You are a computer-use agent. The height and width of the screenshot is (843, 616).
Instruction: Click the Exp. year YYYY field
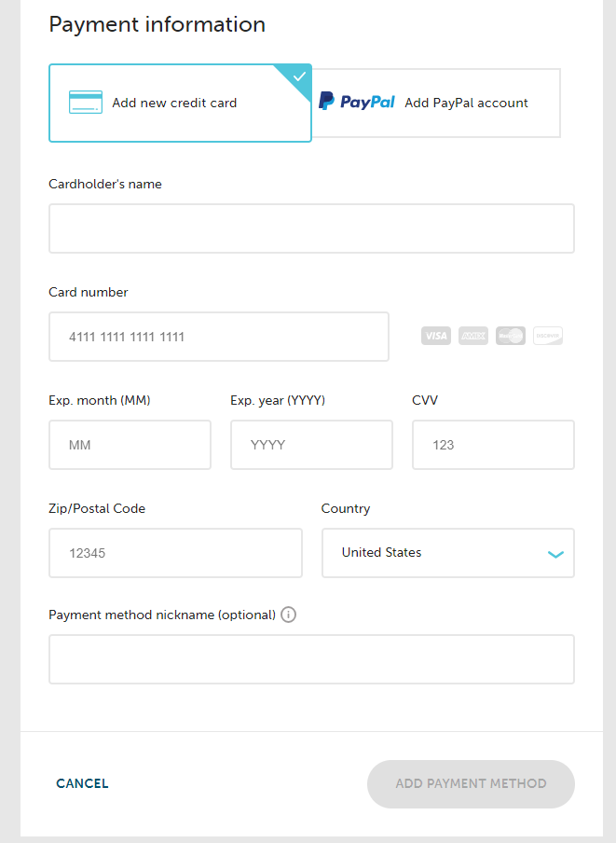click(x=311, y=445)
